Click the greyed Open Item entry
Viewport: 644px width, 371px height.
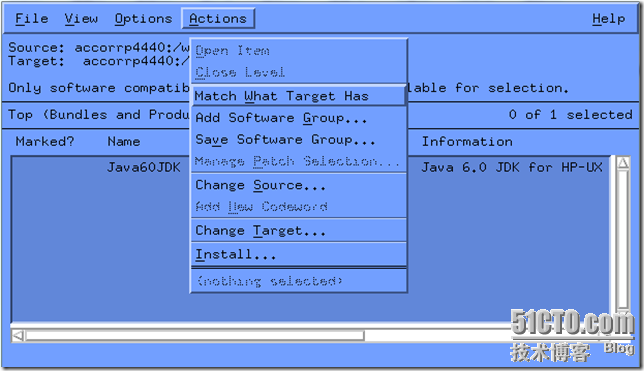(x=299, y=51)
